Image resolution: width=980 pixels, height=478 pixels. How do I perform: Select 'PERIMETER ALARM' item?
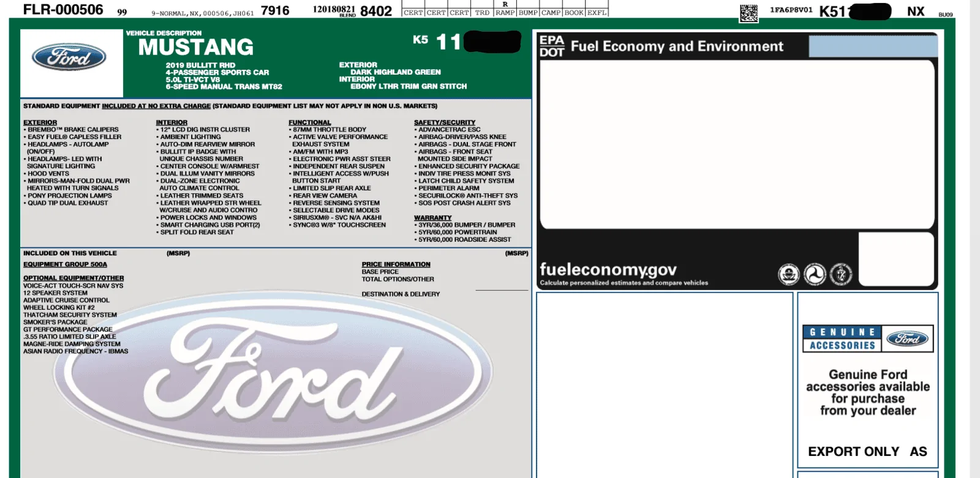point(447,189)
